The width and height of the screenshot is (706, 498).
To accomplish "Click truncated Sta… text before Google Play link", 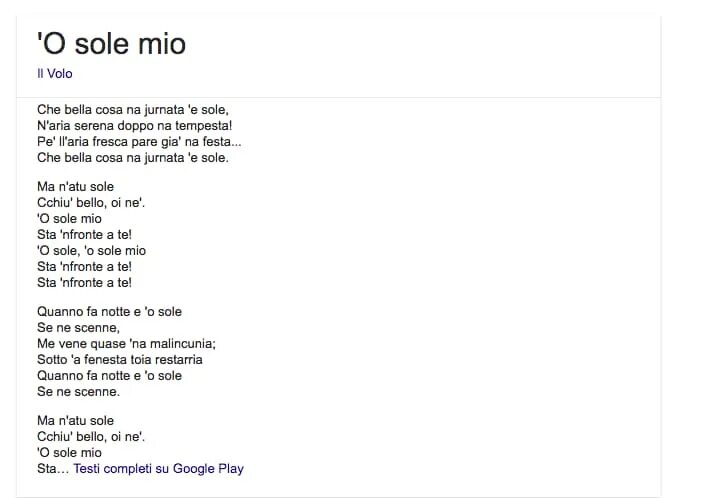I will [x=53, y=469].
